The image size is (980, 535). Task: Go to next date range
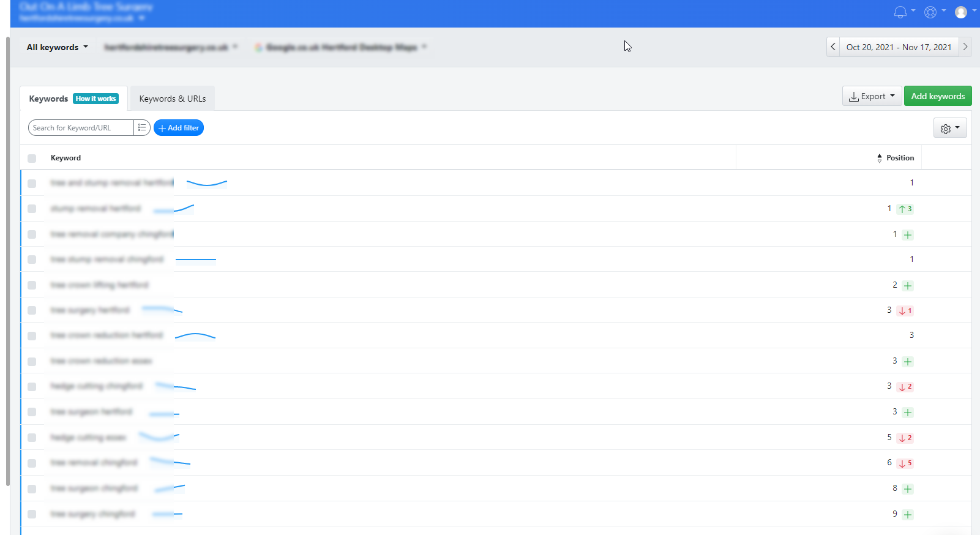965,47
